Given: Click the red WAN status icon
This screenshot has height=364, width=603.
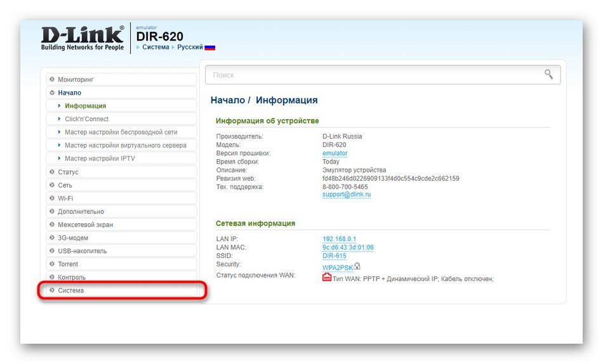Looking at the screenshot, I should point(326,276).
